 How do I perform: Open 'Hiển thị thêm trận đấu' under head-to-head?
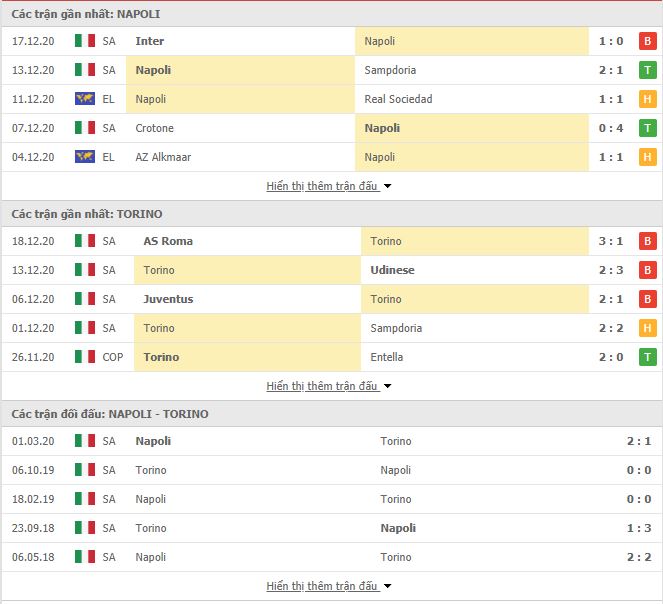pyautogui.click(x=322, y=586)
